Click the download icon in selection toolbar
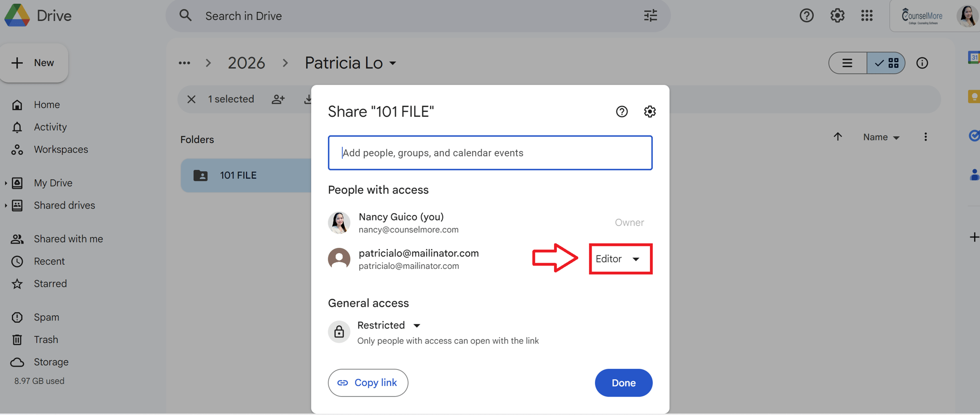The height and width of the screenshot is (415, 980). [x=309, y=99]
